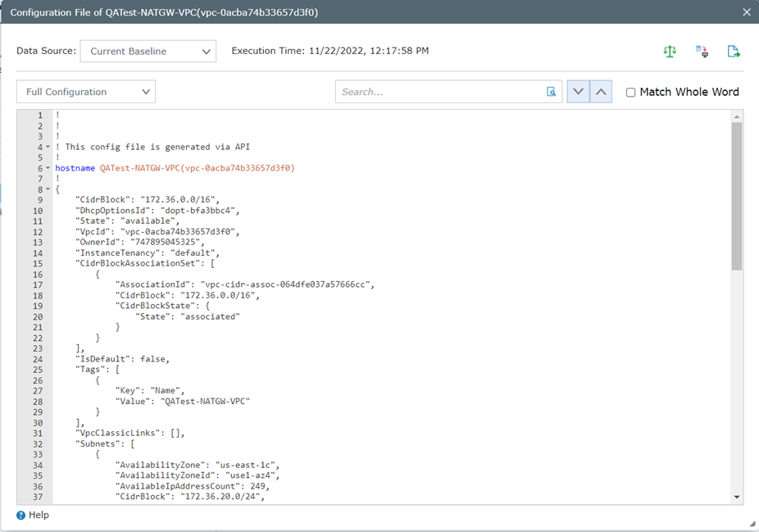
Task: Collapse the code fold at line 4
Action: pos(48,148)
